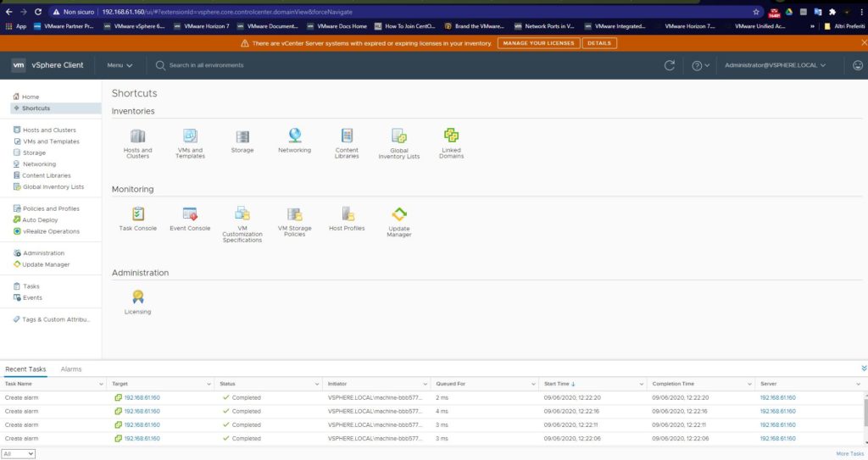Select Shortcuts in sidebar
Image resolution: width=868 pixels, height=460 pixels.
click(x=56, y=108)
